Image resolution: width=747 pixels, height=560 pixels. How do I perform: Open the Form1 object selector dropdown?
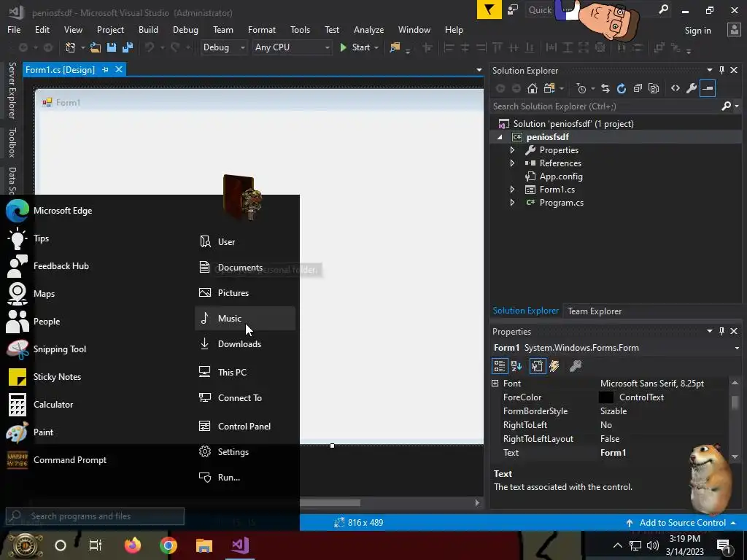coord(737,348)
